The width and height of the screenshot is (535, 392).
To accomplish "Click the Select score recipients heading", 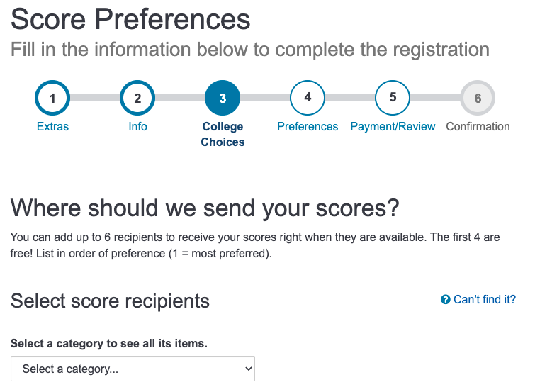I will 110,301.
